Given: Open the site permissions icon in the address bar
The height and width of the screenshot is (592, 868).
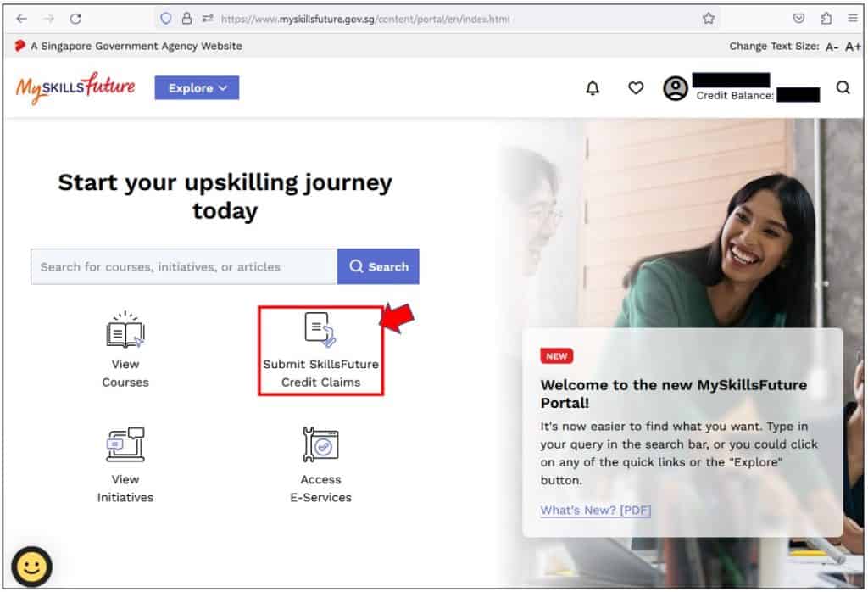Looking at the screenshot, I should [208, 19].
